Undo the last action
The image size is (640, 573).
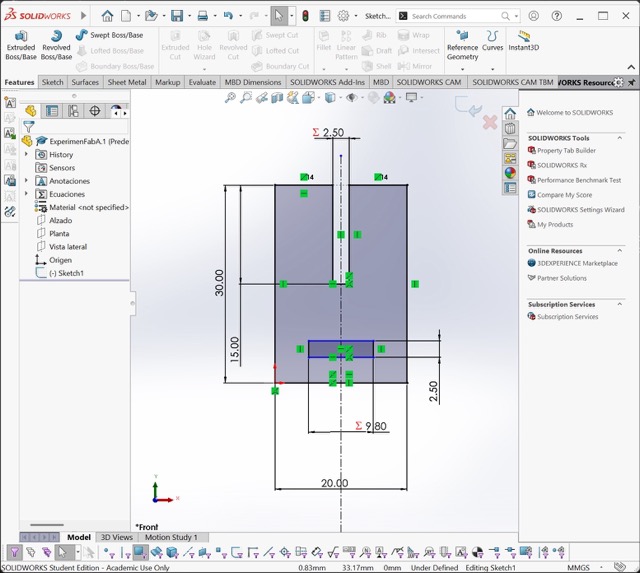coord(228,16)
